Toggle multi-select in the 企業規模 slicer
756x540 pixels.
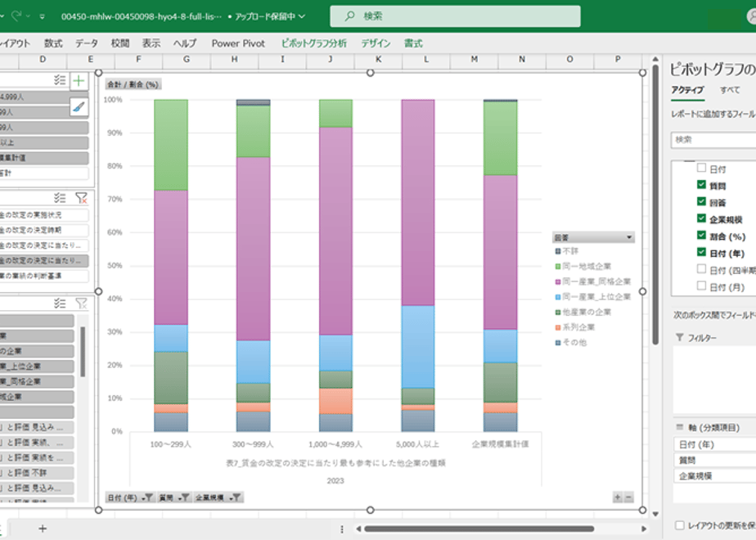(60, 80)
